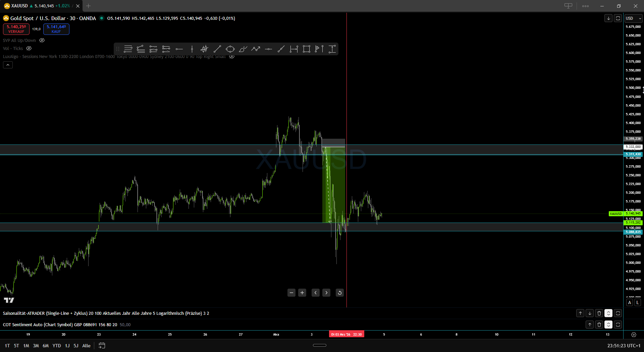644x352 pixels.
Task: Select the rectangle drawing tool
Action: pos(306,49)
